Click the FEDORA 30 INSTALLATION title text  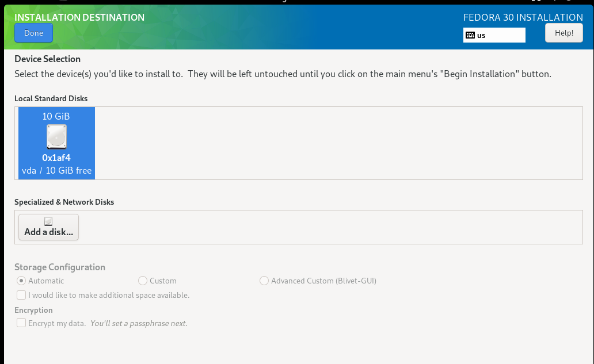(523, 17)
